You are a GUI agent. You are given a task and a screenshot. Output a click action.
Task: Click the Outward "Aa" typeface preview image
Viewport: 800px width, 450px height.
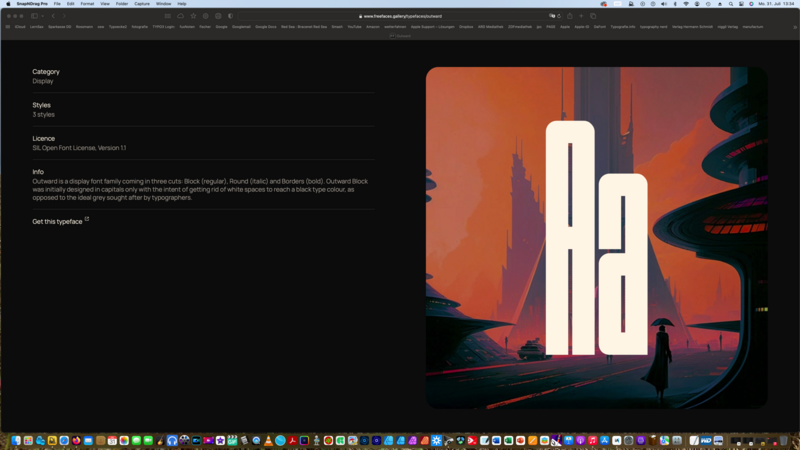pos(596,238)
